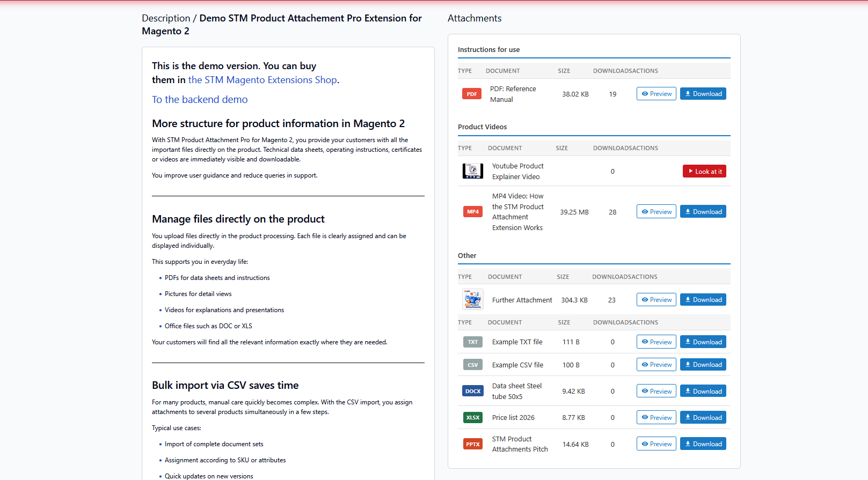Click the Other section heading
The image size is (868, 480).
[467, 256]
